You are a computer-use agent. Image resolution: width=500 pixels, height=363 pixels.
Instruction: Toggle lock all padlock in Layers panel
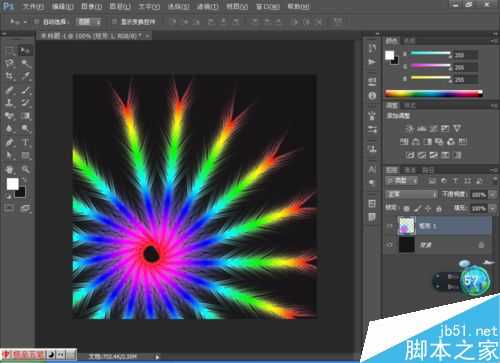click(x=439, y=209)
